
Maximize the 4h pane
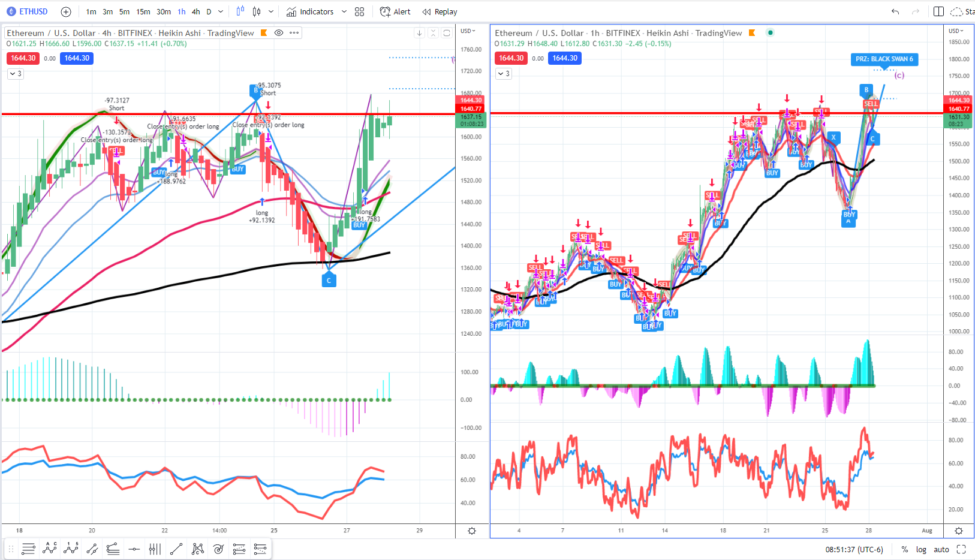[447, 33]
